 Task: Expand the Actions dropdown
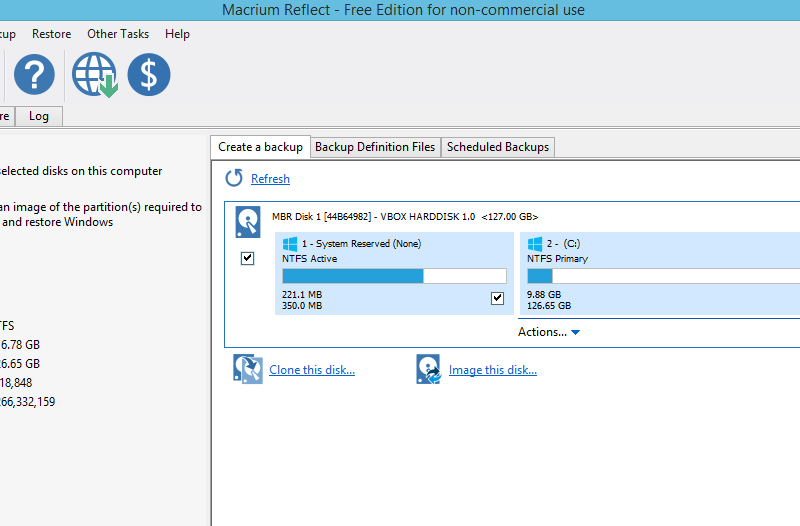[x=549, y=332]
